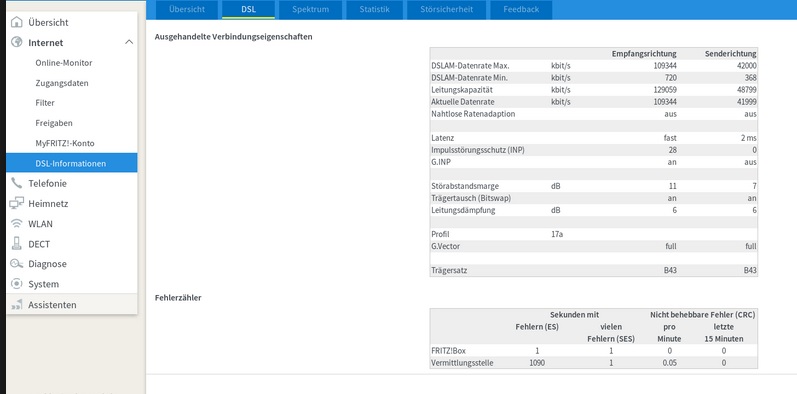Click the Nahtlose Ratenadaption row label
The width and height of the screenshot is (797, 394).
click(473, 114)
